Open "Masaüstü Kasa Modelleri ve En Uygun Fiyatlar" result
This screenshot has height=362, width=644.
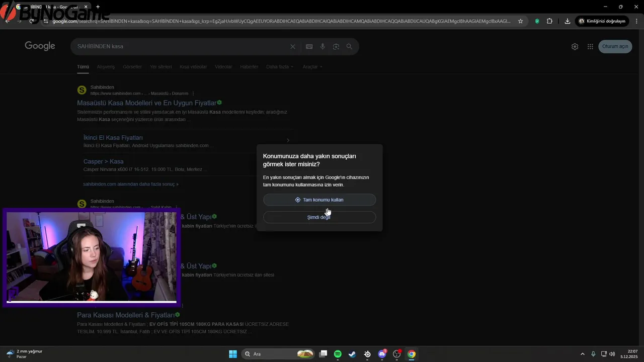coord(147,103)
